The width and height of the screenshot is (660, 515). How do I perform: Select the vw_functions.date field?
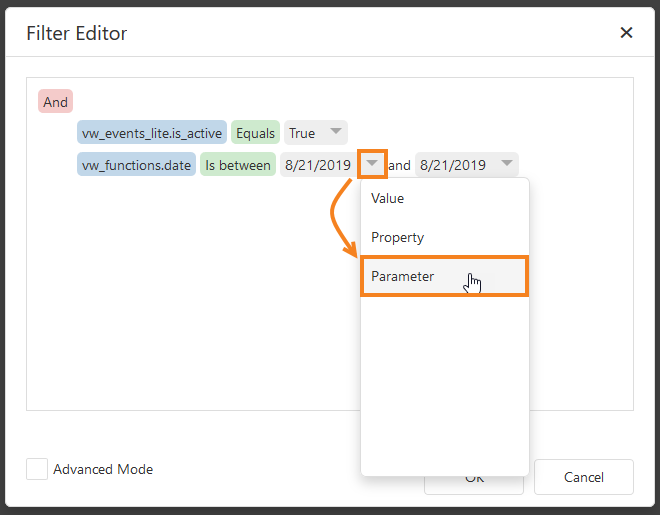136,165
